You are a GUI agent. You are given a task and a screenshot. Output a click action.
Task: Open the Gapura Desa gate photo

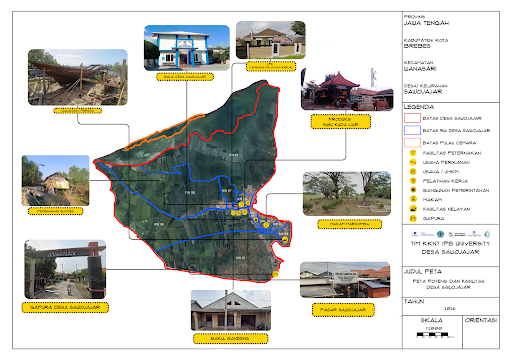(x=65, y=269)
